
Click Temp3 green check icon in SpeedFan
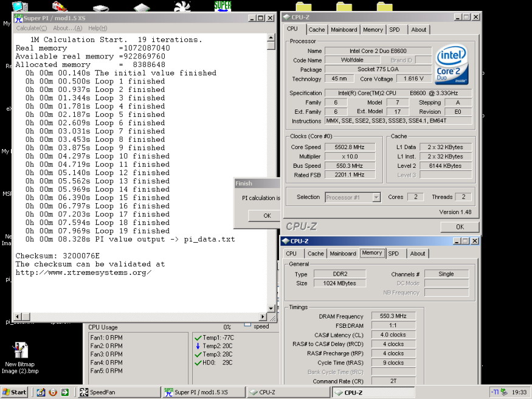tap(198, 354)
